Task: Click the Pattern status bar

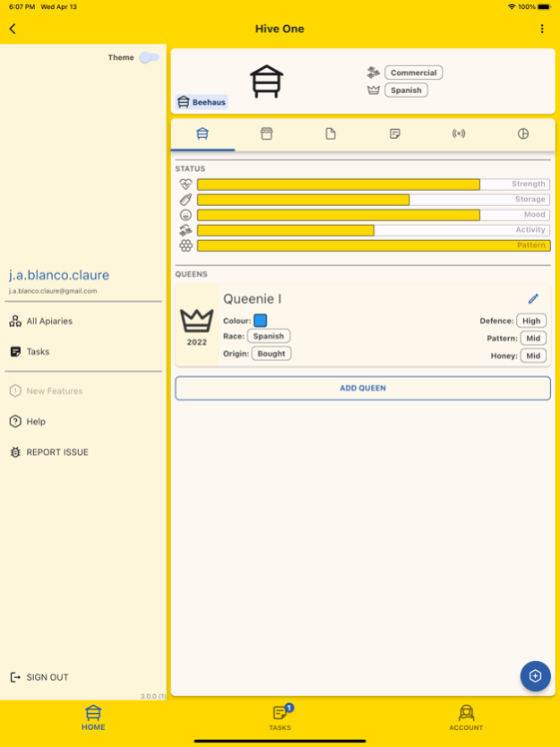Action: click(x=374, y=245)
